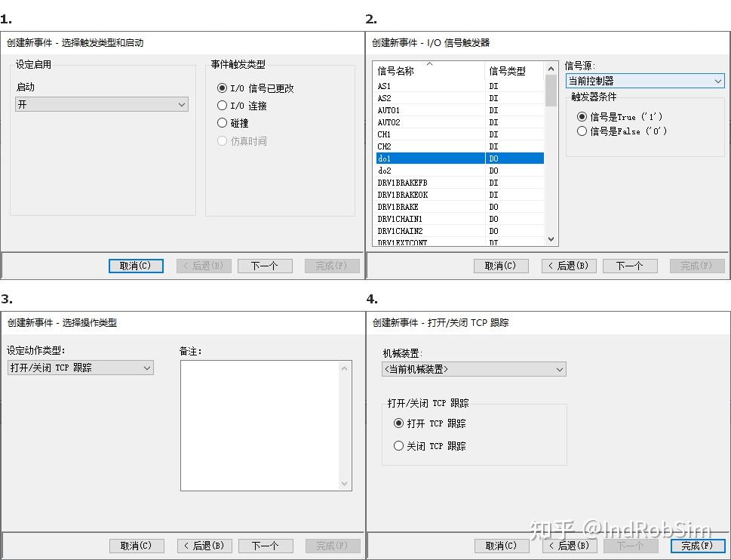731x560 pixels.
Task: Cancel the wizard with 取消(C) in step one
Action: pyautogui.click(x=136, y=265)
